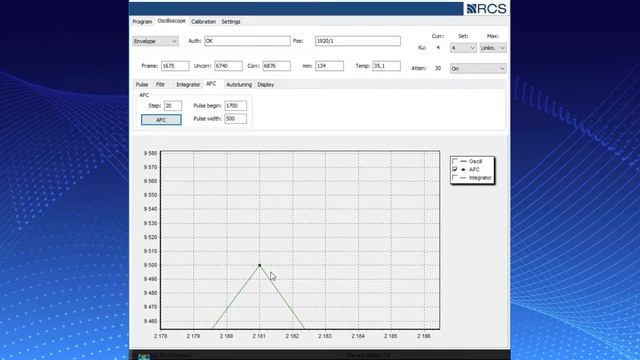
Task: Open the Ku Max dropdown
Action: click(493, 48)
